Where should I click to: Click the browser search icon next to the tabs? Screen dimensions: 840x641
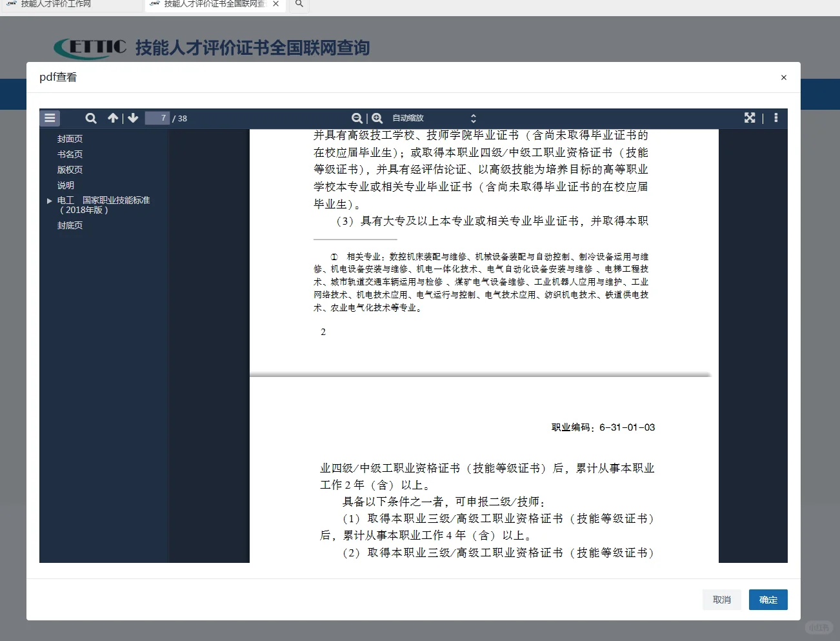[x=298, y=5]
